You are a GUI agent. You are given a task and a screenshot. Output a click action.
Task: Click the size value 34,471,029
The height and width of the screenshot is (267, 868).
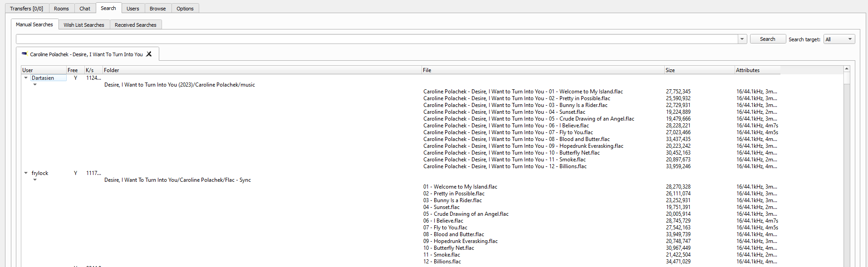point(678,262)
